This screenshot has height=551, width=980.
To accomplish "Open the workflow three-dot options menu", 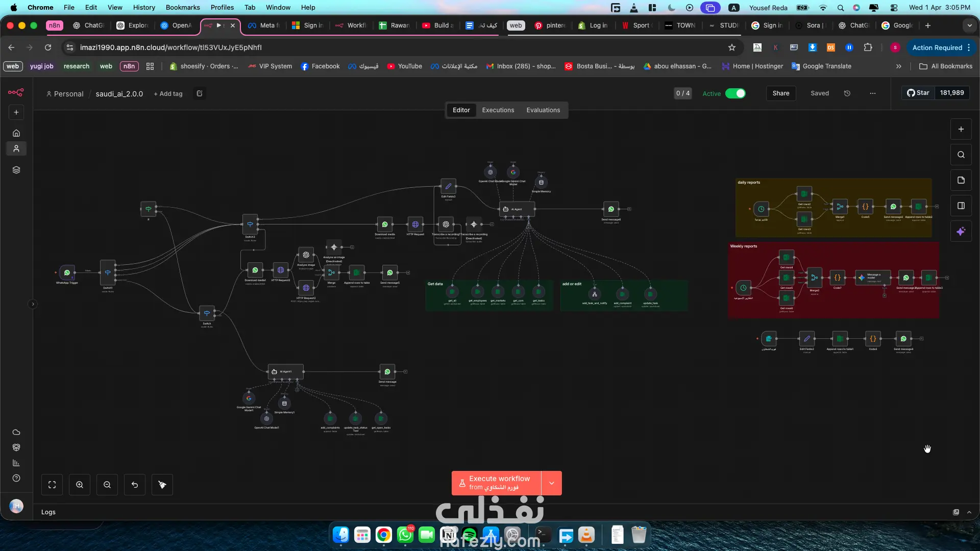I will tap(873, 93).
